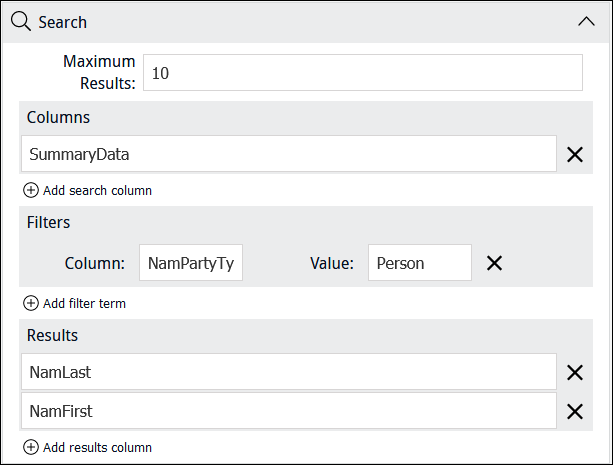Remove the NamFirst results column with X
Image resolution: width=613 pixels, height=465 pixels.
(575, 411)
